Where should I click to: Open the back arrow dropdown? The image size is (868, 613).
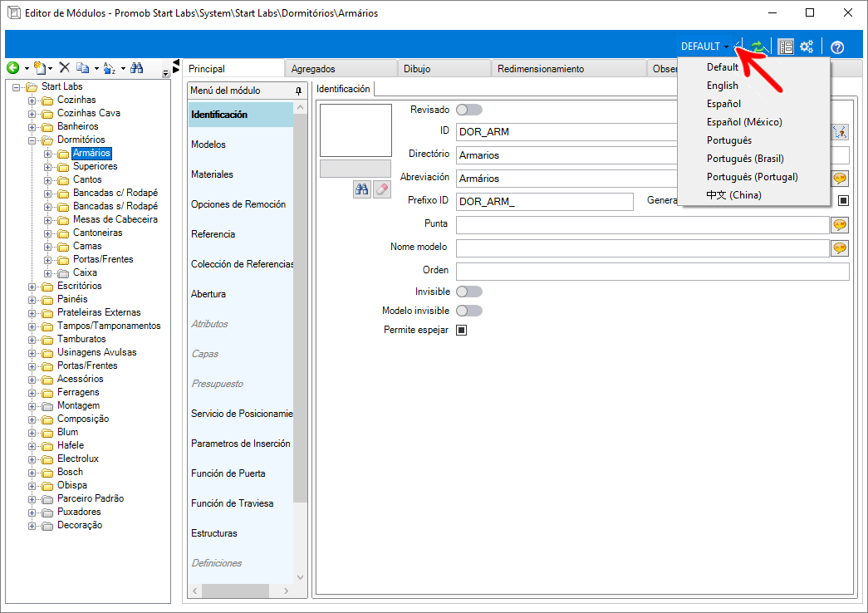pos(26,69)
